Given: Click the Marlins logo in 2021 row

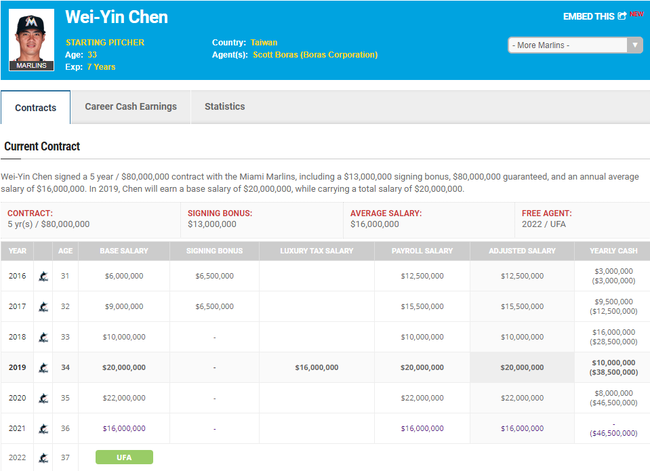Looking at the screenshot, I should coord(44,429).
